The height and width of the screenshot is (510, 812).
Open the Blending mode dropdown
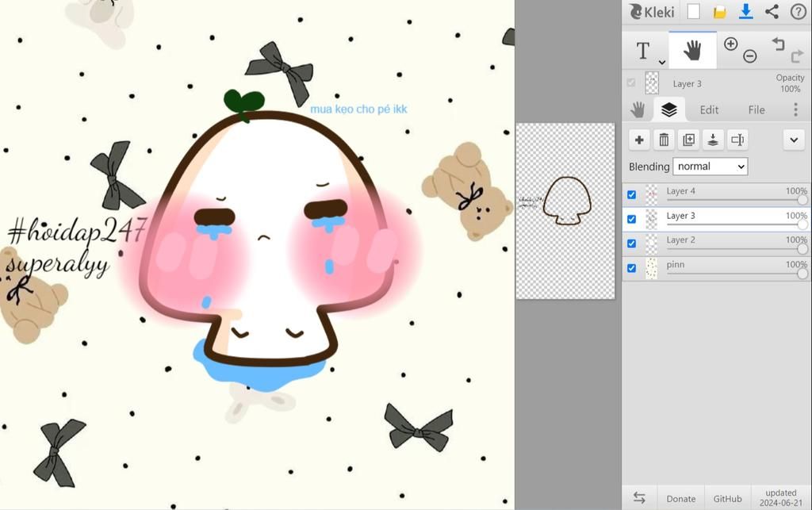(x=710, y=167)
